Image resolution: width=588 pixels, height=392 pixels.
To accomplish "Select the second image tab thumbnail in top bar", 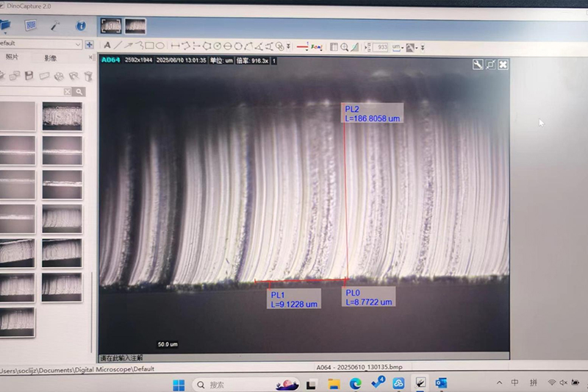I will [x=135, y=26].
